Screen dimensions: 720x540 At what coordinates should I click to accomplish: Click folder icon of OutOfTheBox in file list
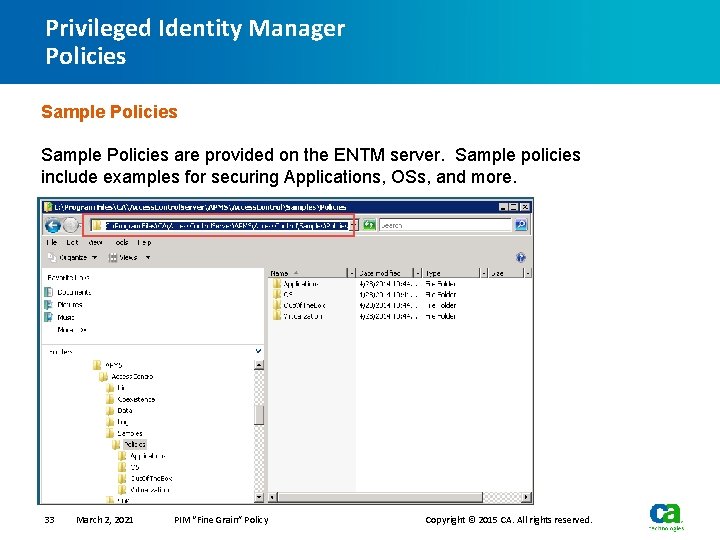pyautogui.click(x=276, y=305)
